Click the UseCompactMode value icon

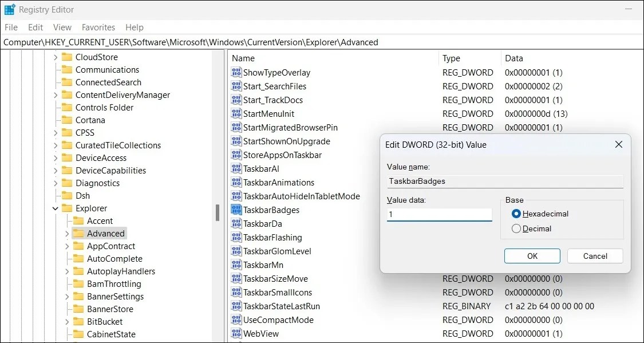point(236,320)
